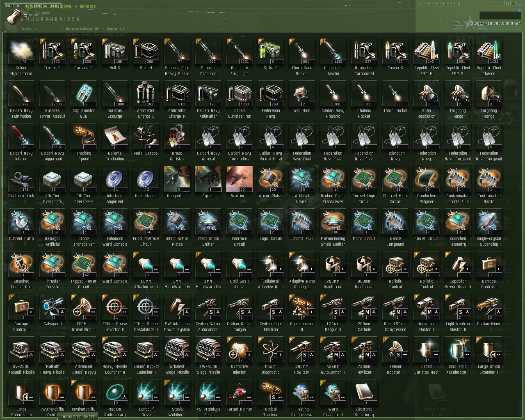This screenshot has width=525, height=420.
Task: Minimize the inventory window
Action: 513,4
